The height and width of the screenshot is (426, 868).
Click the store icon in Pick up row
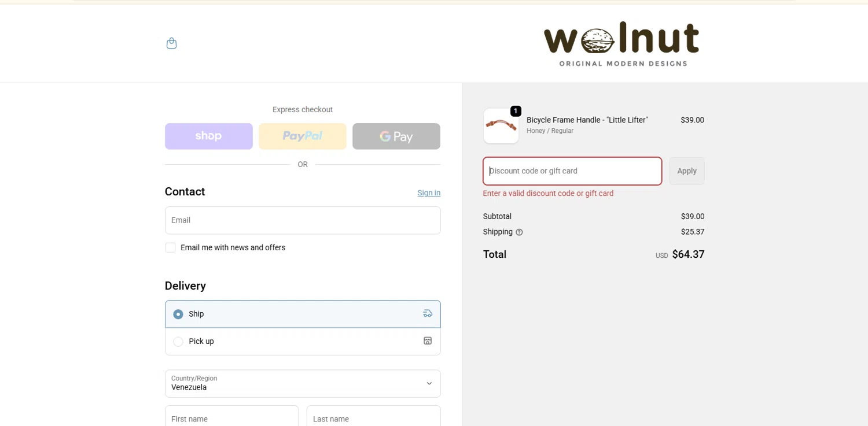(428, 341)
